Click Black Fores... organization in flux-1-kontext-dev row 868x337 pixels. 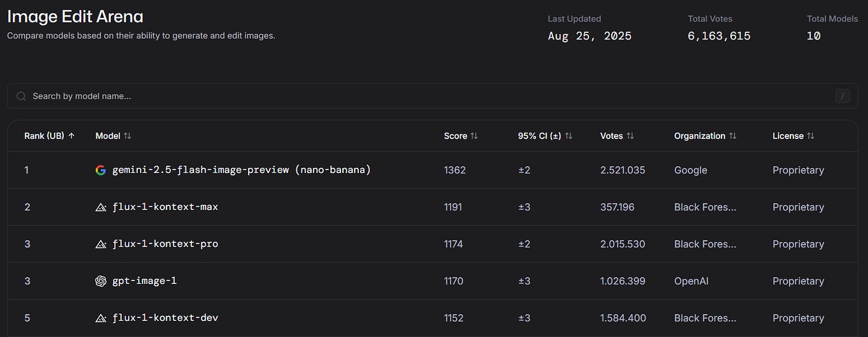coord(705,318)
